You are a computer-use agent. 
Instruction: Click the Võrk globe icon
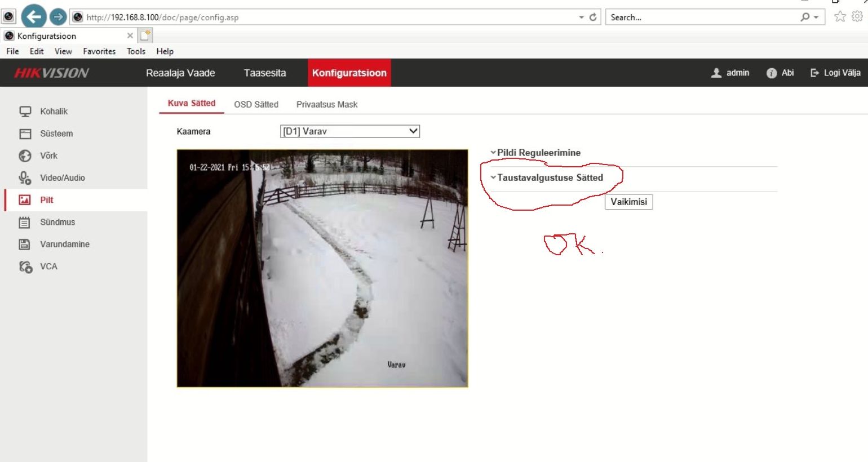tap(25, 156)
